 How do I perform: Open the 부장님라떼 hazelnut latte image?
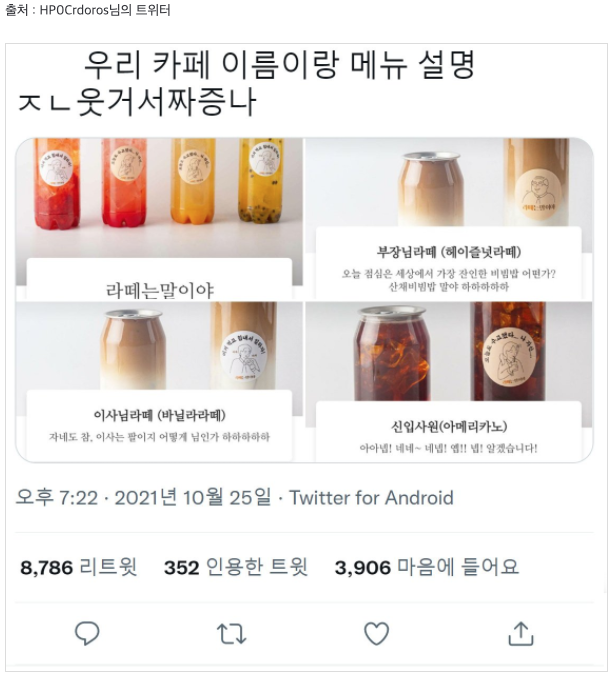click(x=449, y=219)
